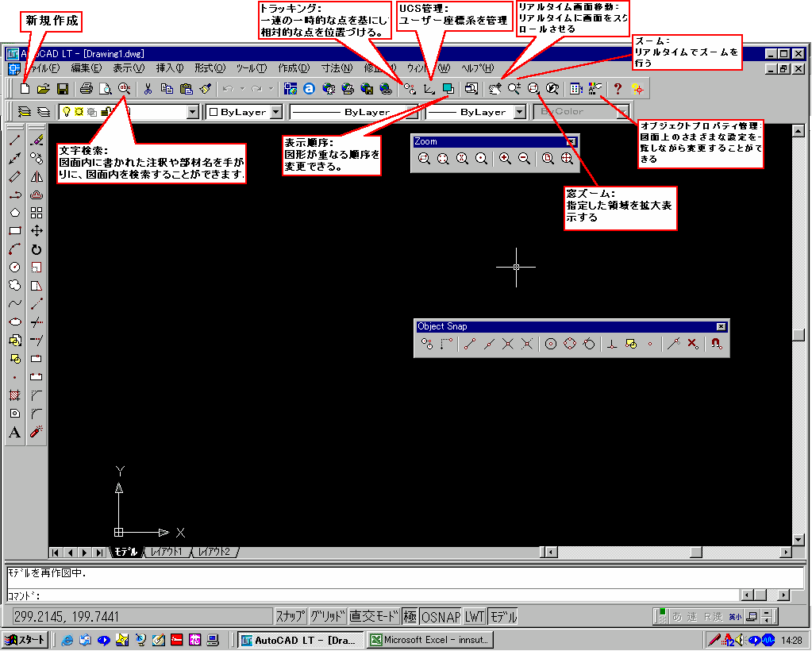The image size is (812, 651).
Task: Open the 編集(E) menu
Action: (x=87, y=67)
